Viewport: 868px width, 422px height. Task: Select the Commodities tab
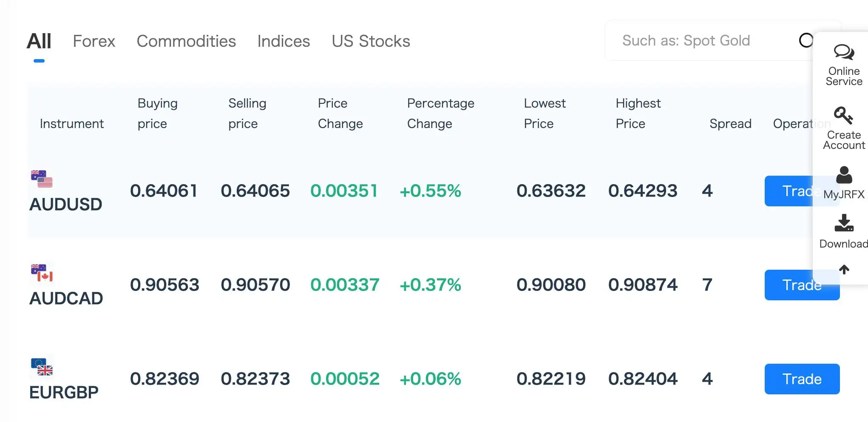[186, 41]
